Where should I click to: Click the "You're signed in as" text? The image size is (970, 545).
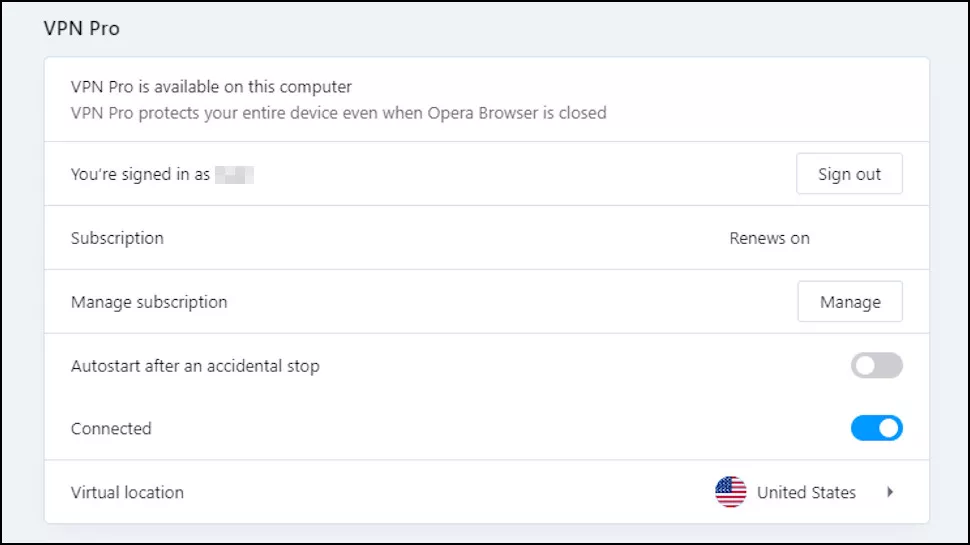click(x=140, y=174)
